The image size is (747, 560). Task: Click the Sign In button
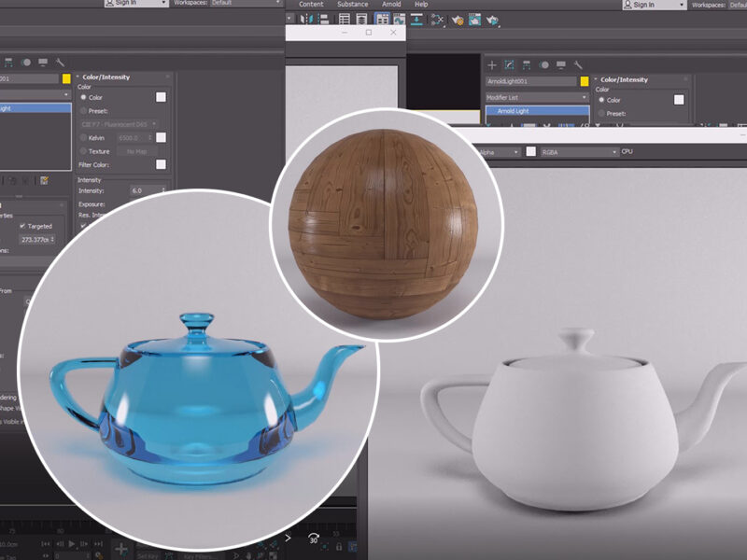(123, 4)
